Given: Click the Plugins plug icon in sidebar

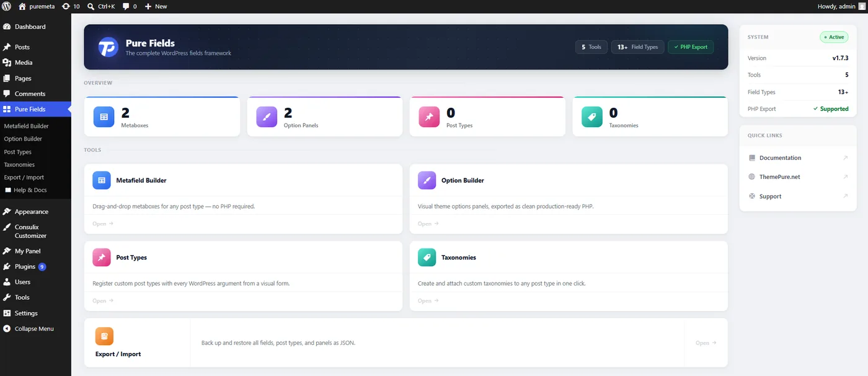Looking at the screenshot, I should (x=7, y=266).
